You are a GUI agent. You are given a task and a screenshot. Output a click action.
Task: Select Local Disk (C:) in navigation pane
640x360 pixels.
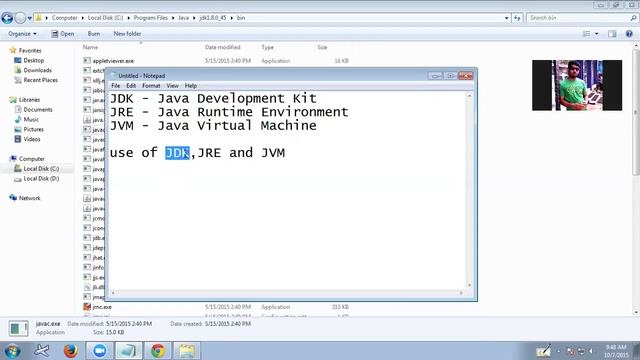click(41, 169)
